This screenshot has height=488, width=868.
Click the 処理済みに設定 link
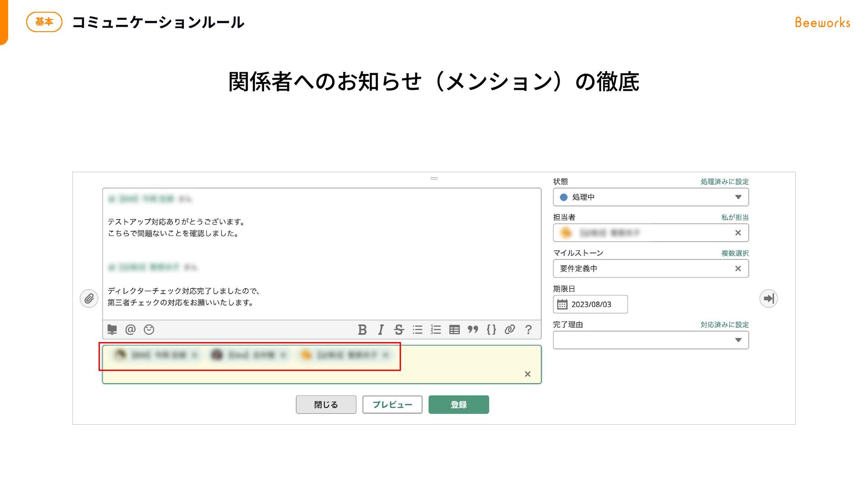(724, 182)
